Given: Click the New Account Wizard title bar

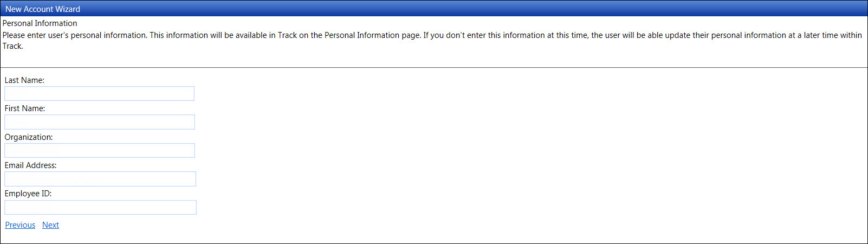Looking at the screenshot, I should pyautogui.click(x=433, y=9).
